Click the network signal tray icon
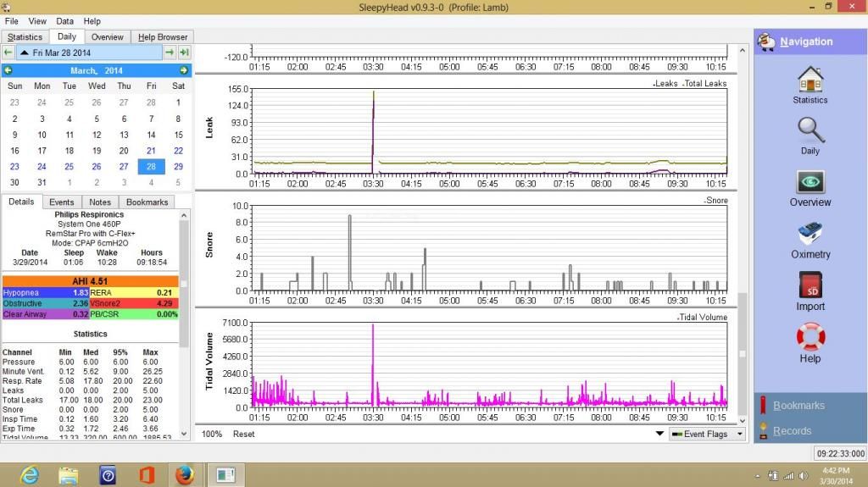Image resolution: width=868 pixels, height=487 pixels. [788, 475]
